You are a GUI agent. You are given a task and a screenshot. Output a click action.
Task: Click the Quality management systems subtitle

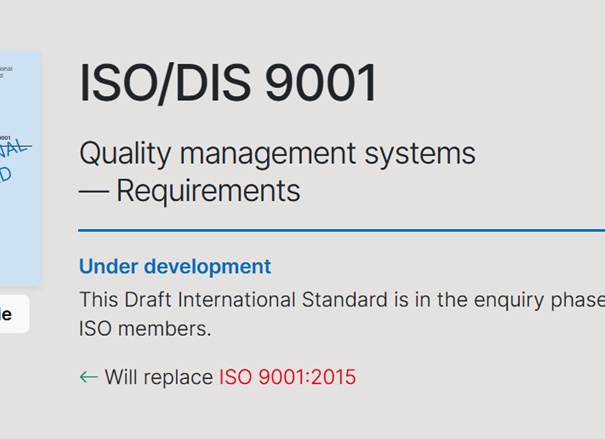[277, 154]
